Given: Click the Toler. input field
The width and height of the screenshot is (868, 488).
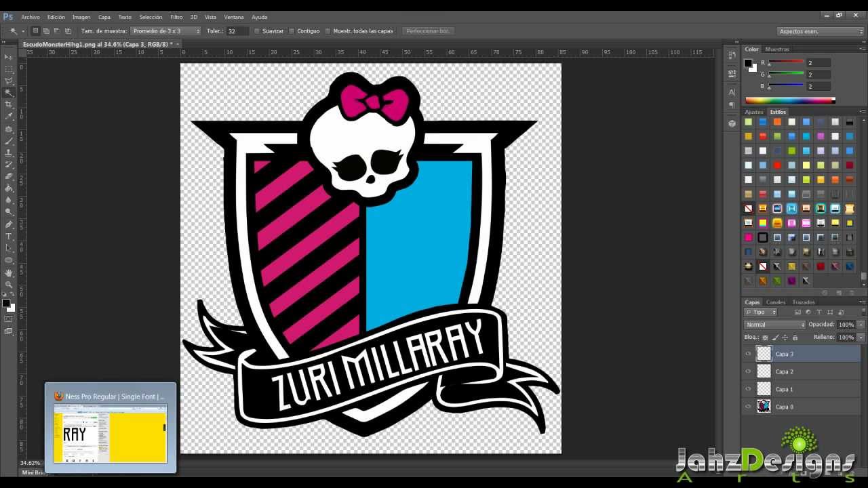Looking at the screenshot, I should click(237, 31).
